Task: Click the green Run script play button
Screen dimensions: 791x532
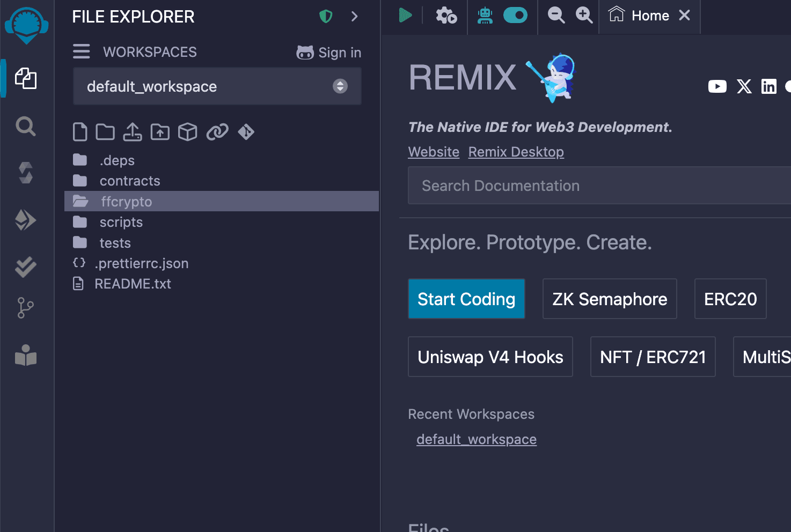Action: 405,15
